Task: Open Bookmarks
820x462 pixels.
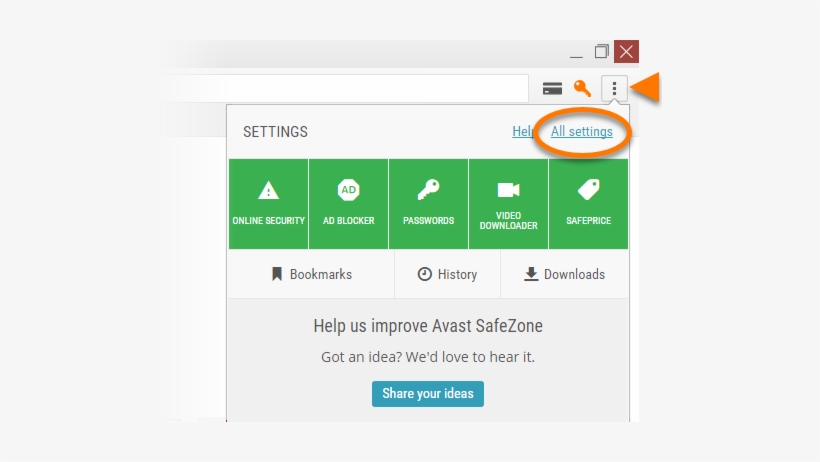Action: pyautogui.click(x=311, y=274)
